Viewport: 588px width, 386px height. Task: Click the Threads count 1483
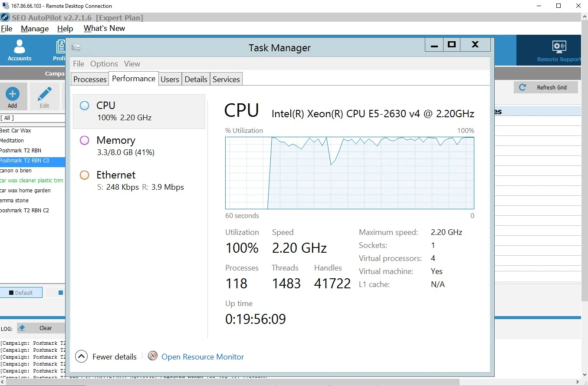click(x=286, y=284)
